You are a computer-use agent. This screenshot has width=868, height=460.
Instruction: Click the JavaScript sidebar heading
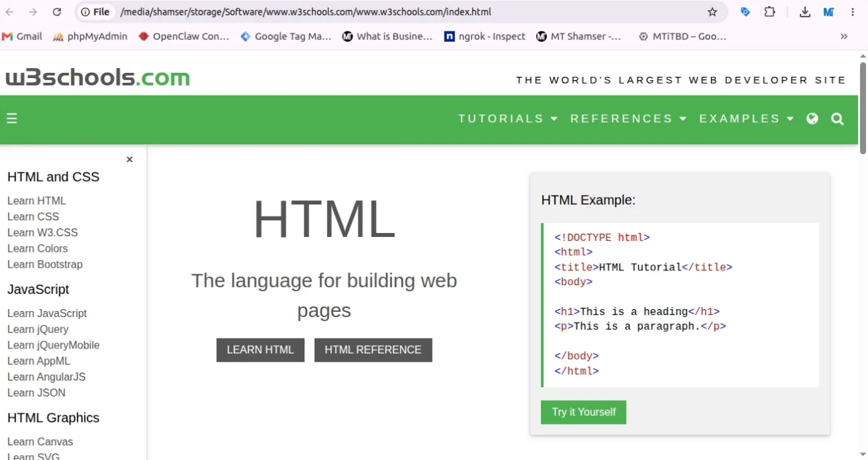(38, 290)
